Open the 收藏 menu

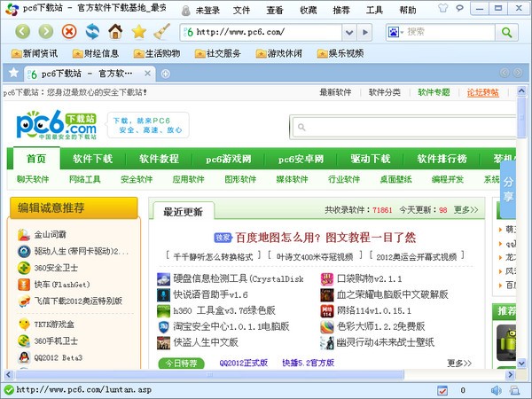(308, 11)
